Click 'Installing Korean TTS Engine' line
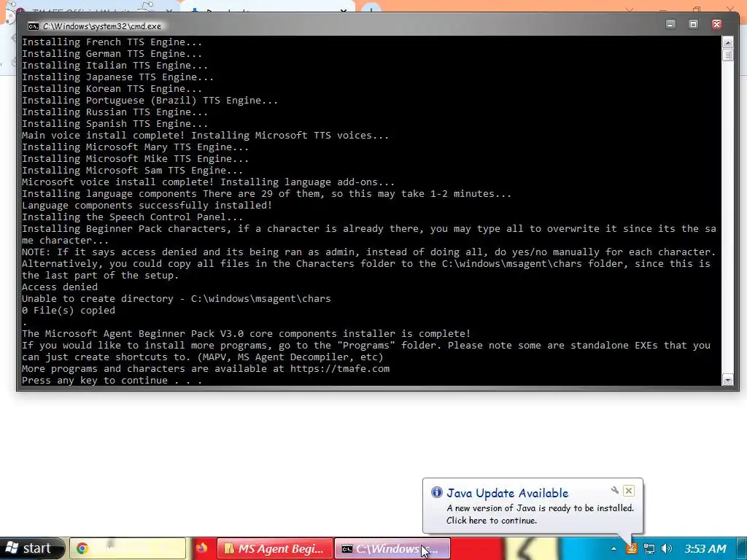747x560 pixels. (x=112, y=89)
